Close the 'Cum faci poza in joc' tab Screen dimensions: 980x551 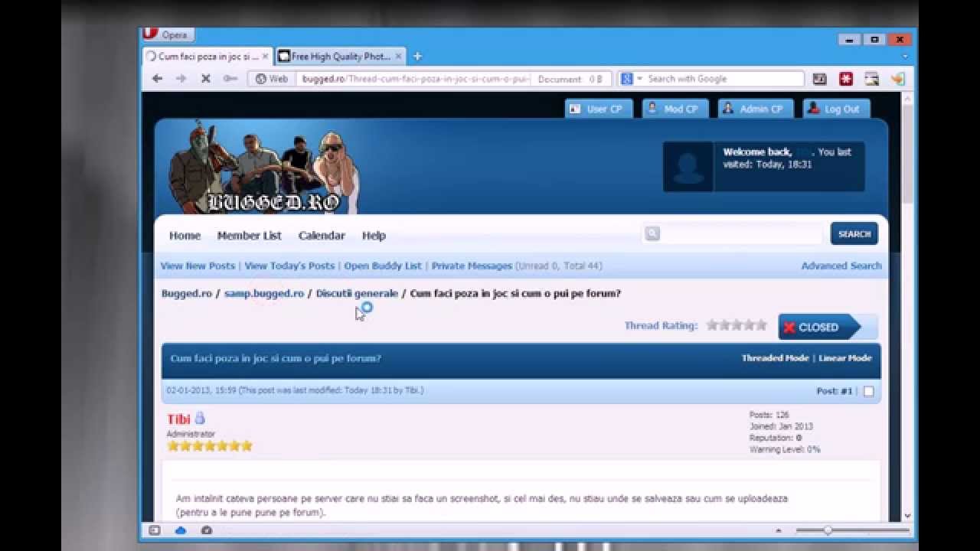[265, 57]
